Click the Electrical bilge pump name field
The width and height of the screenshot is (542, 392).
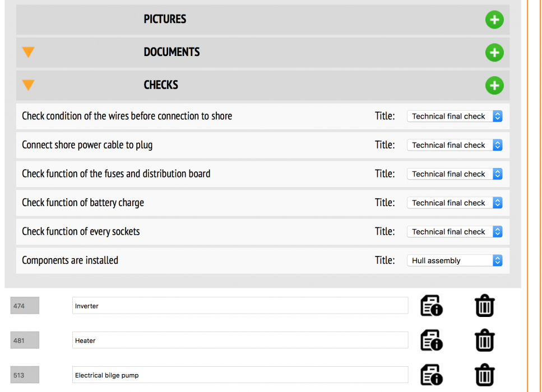click(240, 375)
